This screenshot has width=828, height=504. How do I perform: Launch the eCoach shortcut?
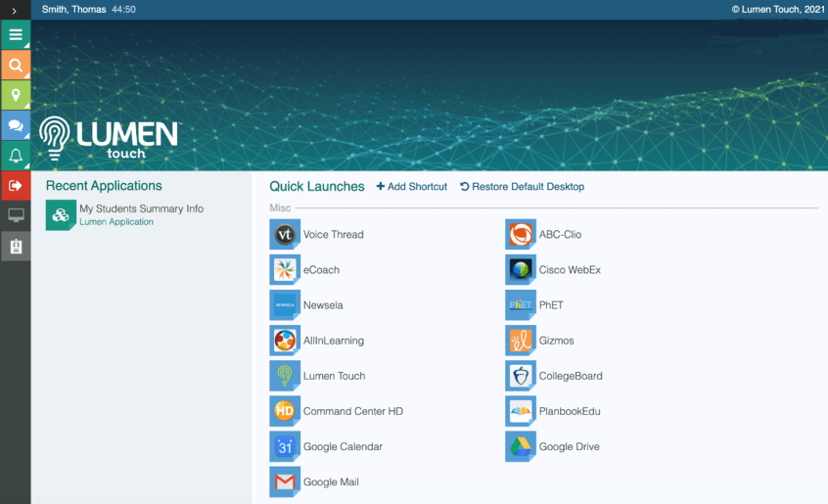pyautogui.click(x=321, y=270)
